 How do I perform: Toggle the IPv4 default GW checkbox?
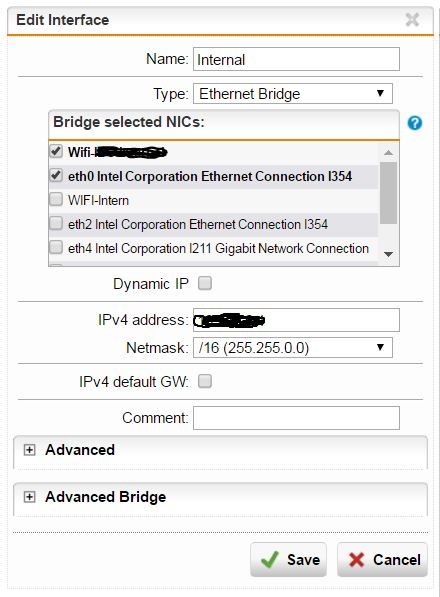[205, 381]
